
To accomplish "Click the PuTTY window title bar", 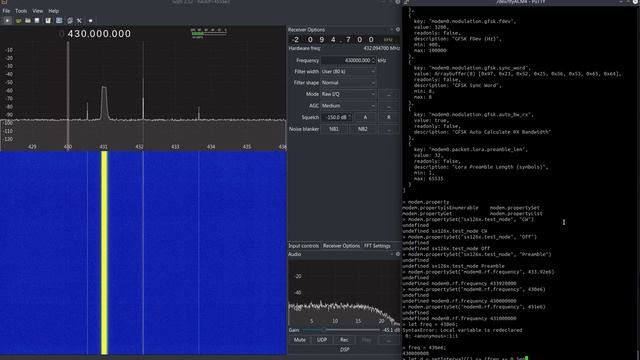I will [x=521, y=2].
